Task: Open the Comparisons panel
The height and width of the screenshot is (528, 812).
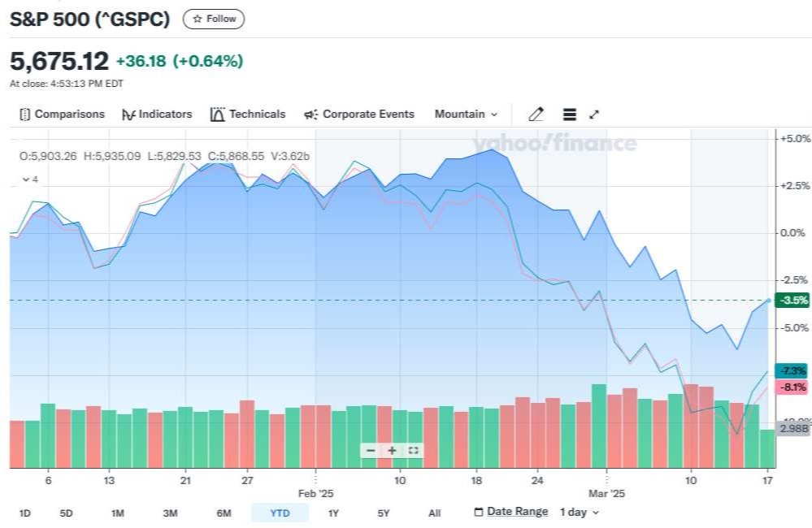Action: coord(63,115)
